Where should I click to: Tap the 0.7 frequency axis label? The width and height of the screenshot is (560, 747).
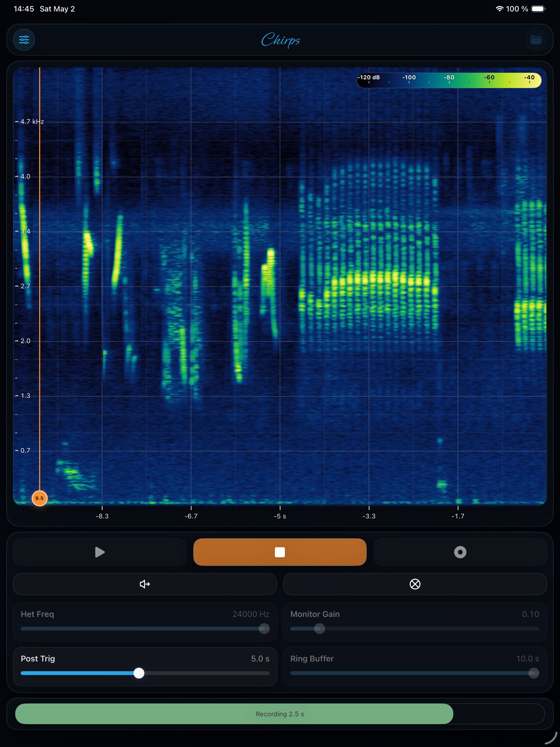click(25, 450)
